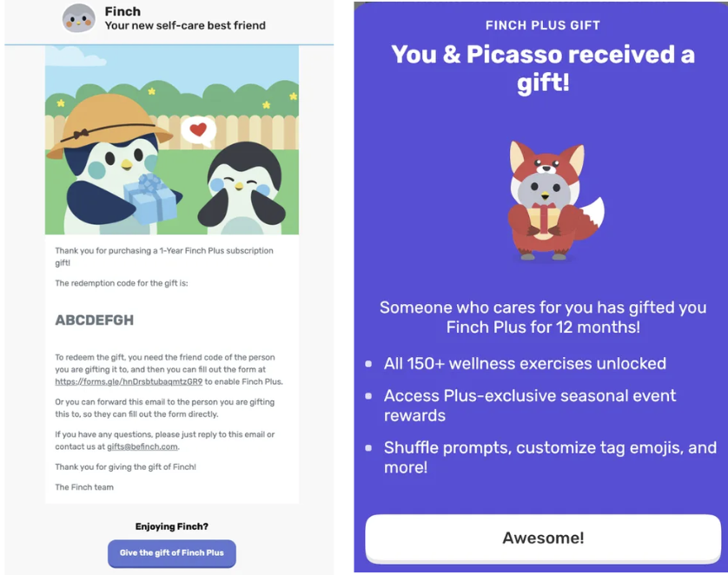The width and height of the screenshot is (728, 575).
Task: Click the heart speech bubble in illustration
Action: (x=199, y=130)
